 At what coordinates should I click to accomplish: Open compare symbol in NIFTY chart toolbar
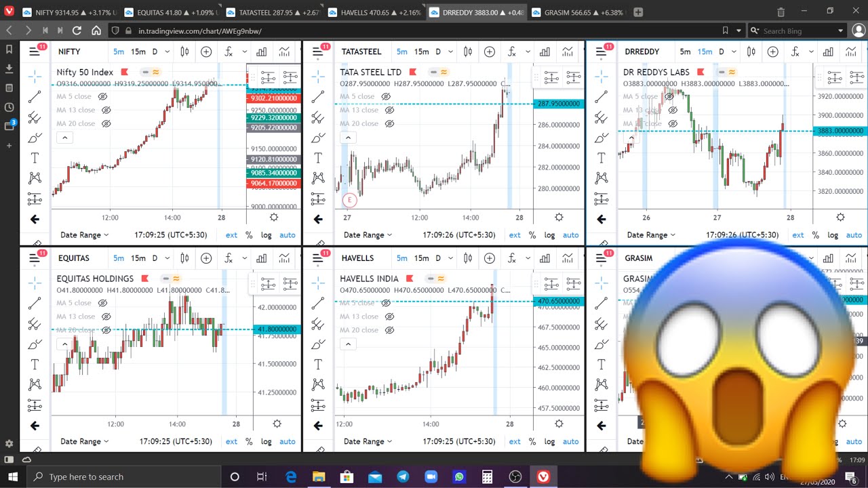[x=206, y=52]
